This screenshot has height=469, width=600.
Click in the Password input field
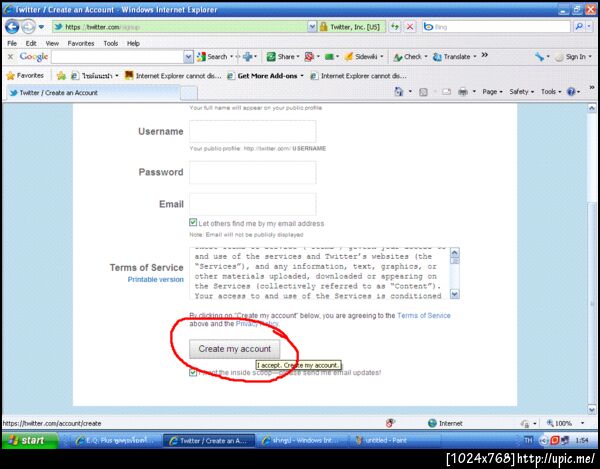point(253,172)
